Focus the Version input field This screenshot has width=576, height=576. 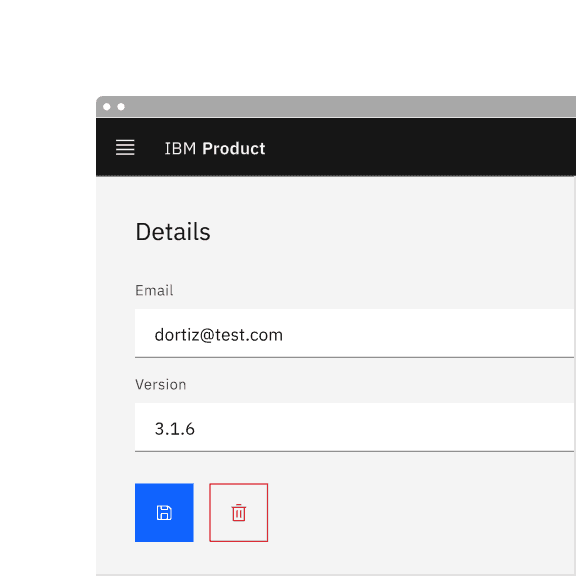pyautogui.click(x=355, y=427)
